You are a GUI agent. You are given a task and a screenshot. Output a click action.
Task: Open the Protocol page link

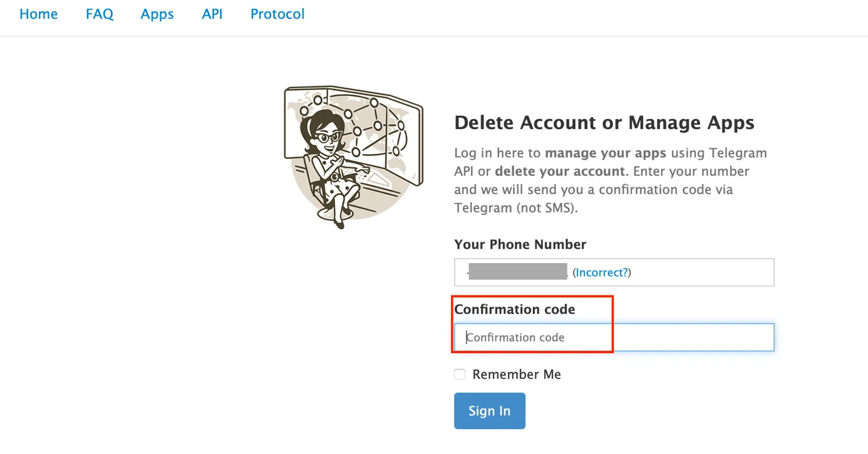point(277,14)
